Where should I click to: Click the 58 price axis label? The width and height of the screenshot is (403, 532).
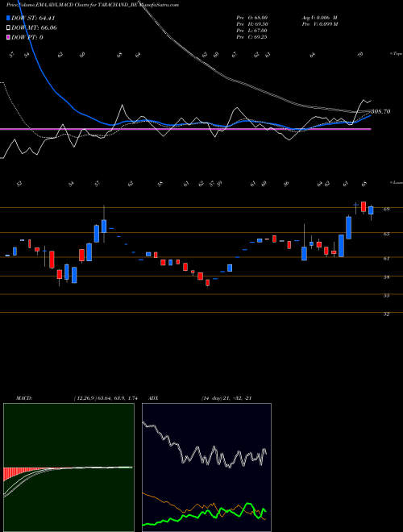(x=386, y=277)
